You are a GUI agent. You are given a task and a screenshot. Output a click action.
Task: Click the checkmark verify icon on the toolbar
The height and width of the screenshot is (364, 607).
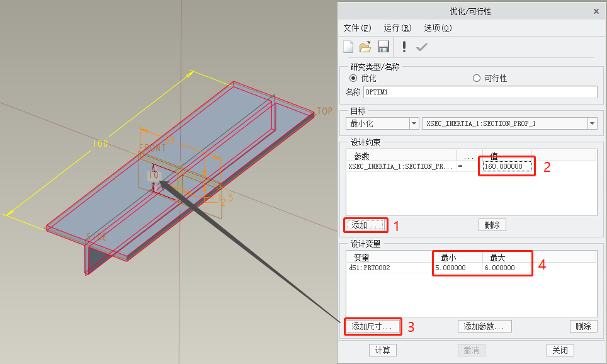coord(421,46)
